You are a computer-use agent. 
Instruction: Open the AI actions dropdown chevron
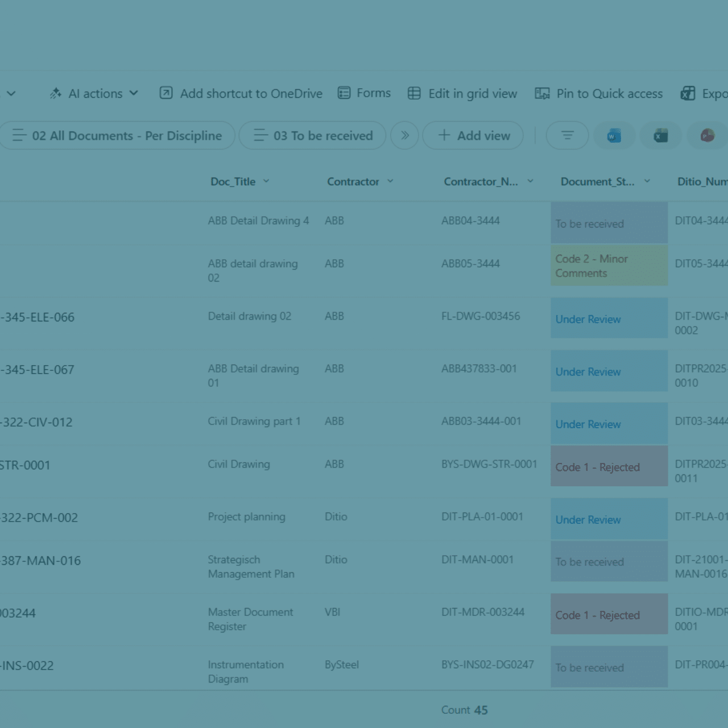pyautogui.click(x=134, y=94)
